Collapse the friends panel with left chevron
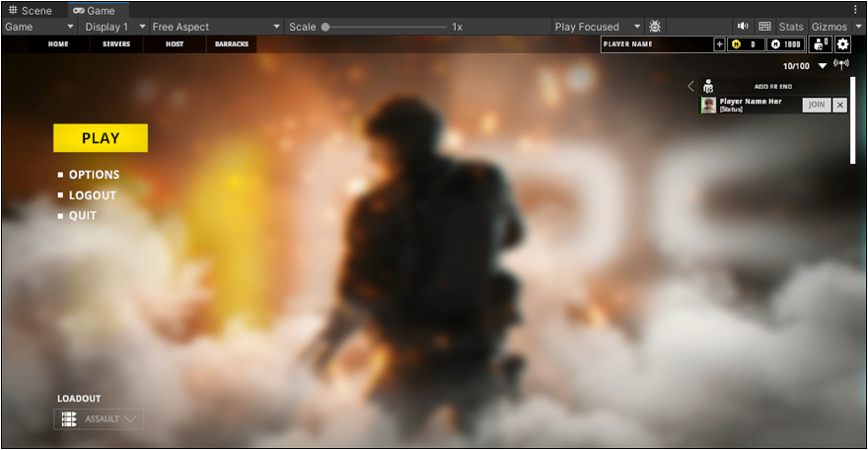 [690, 87]
